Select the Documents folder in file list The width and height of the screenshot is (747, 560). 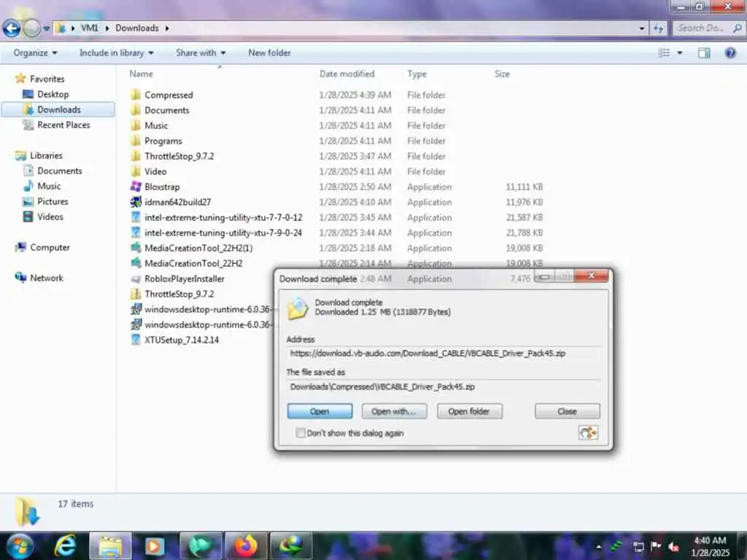(x=167, y=110)
